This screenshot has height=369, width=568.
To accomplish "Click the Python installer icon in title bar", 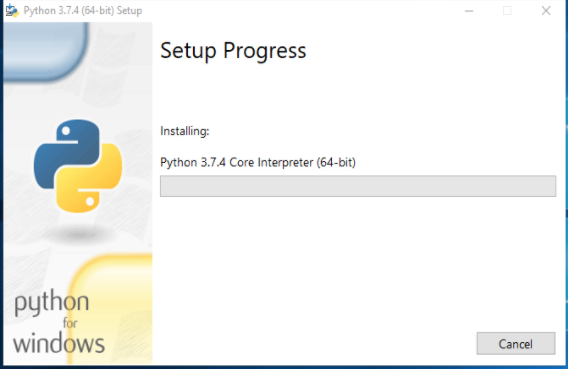I will 12,11.
